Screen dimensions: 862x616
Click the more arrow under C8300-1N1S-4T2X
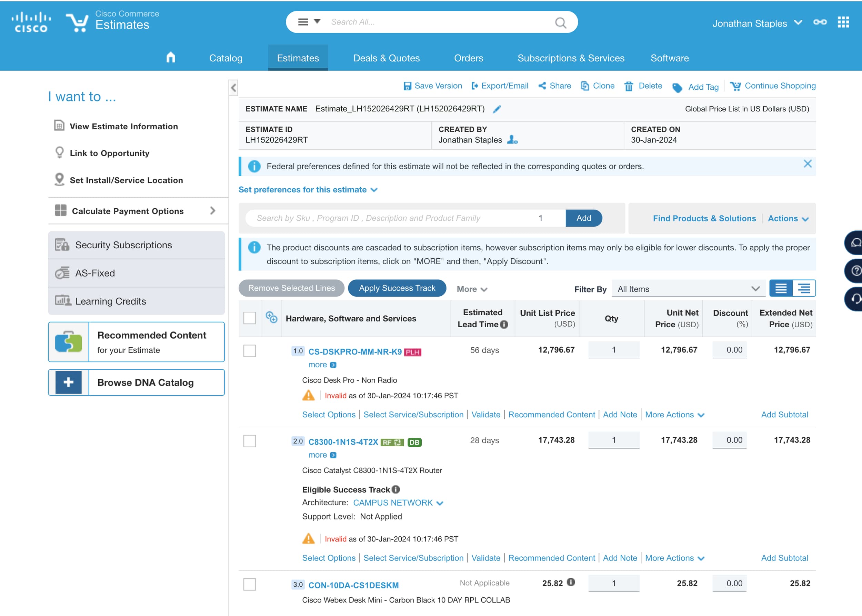pos(333,455)
